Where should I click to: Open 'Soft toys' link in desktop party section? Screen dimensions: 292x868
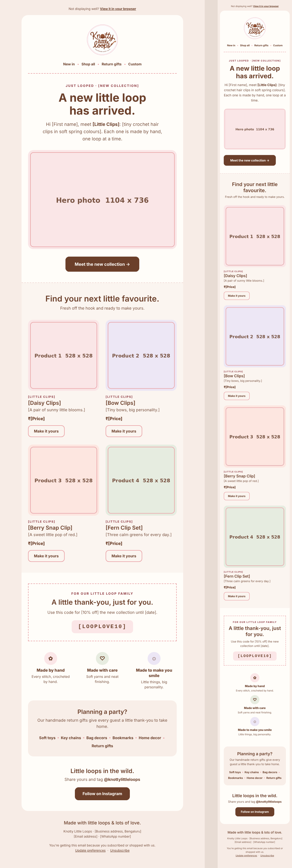47,738
